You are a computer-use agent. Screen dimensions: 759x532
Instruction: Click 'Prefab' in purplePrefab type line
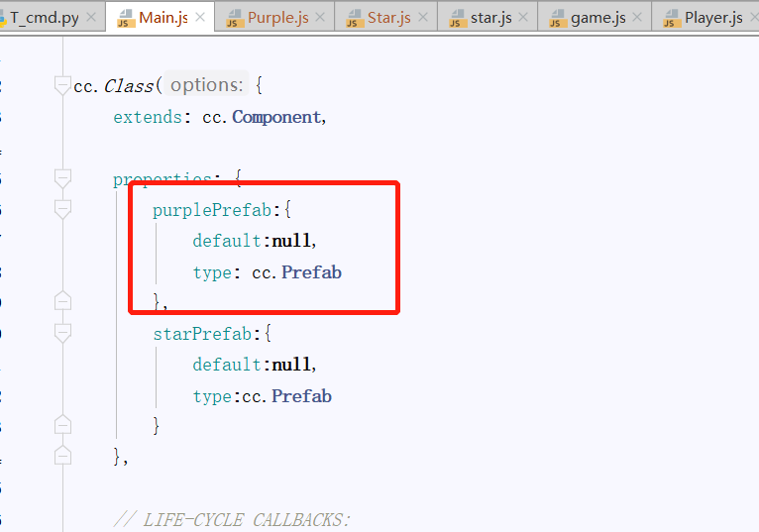[312, 272]
